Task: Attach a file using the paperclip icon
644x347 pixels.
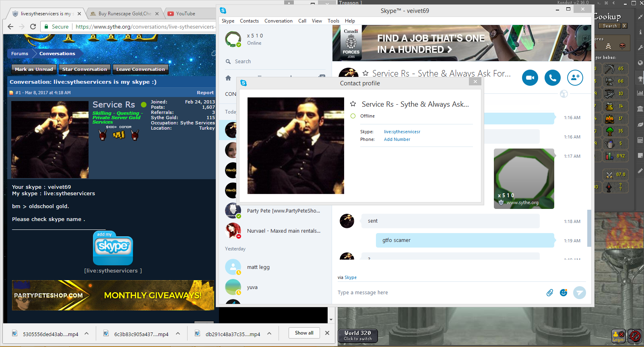Action: 550,293
